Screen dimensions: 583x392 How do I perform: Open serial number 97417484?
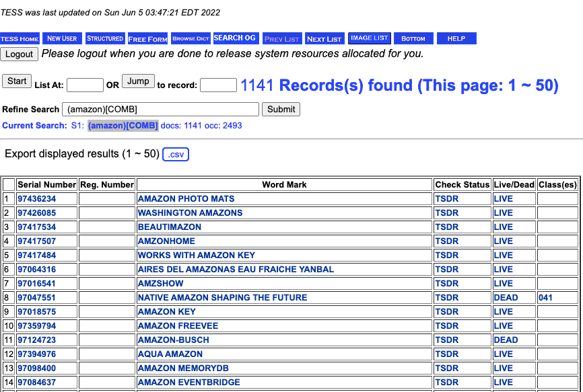pos(36,255)
